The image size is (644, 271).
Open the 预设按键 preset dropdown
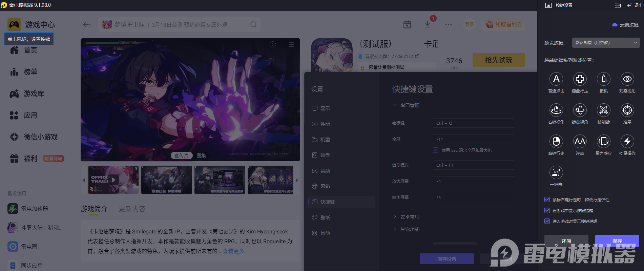(x=606, y=43)
